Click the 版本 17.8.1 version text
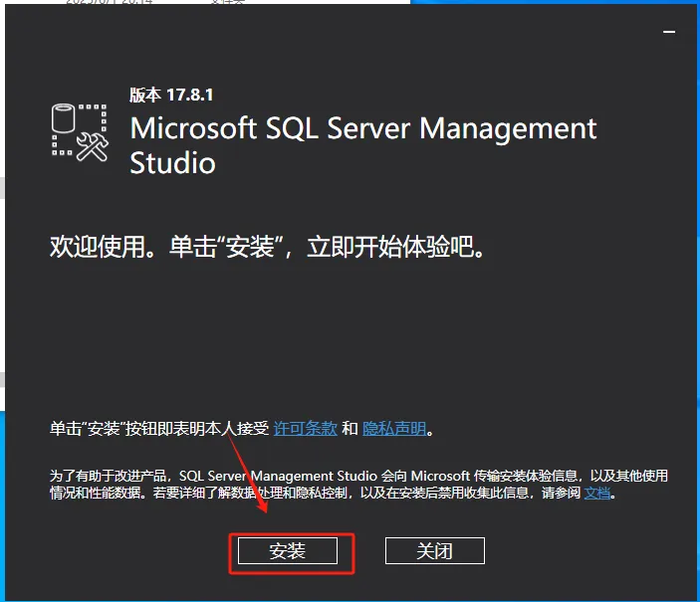700x602 pixels. tap(171, 95)
